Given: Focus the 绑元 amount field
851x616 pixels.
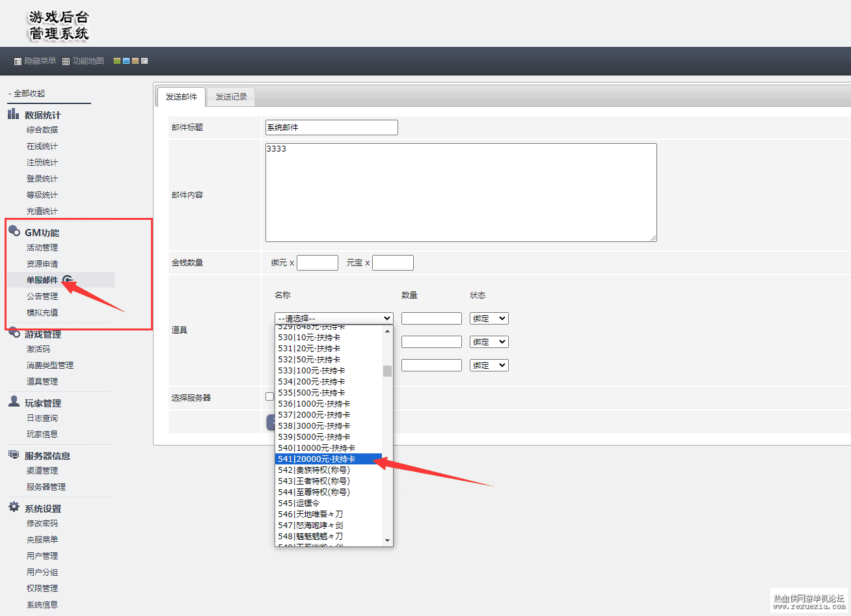Looking at the screenshot, I should click(317, 263).
